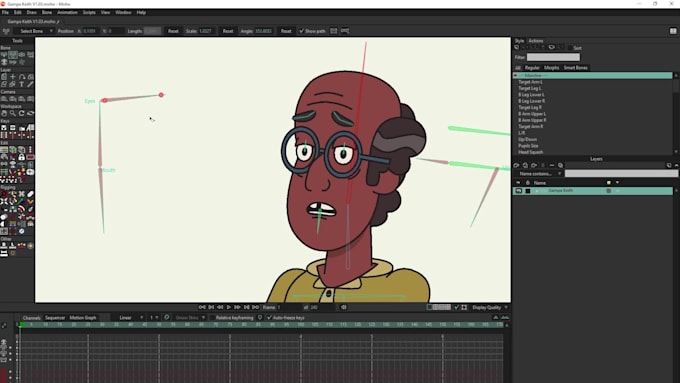Select the Pupils Size action
680x383 pixels.
coord(528,146)
